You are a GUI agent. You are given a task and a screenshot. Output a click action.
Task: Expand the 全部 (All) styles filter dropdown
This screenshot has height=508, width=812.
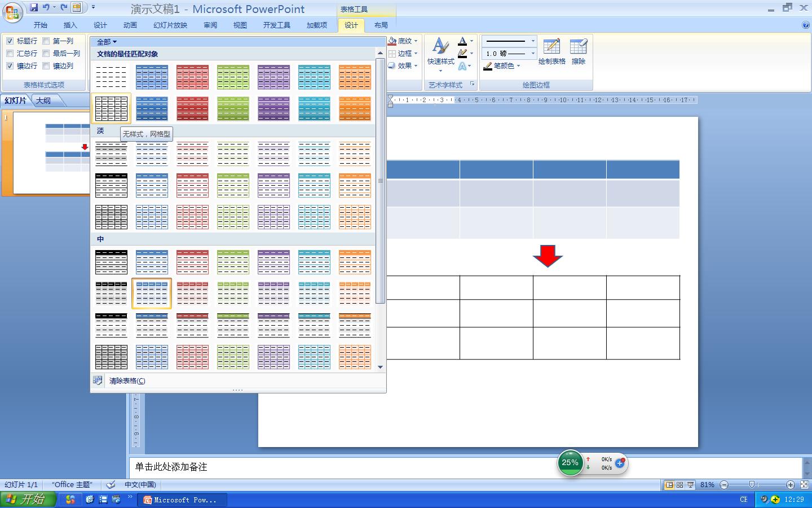[107, 42]
